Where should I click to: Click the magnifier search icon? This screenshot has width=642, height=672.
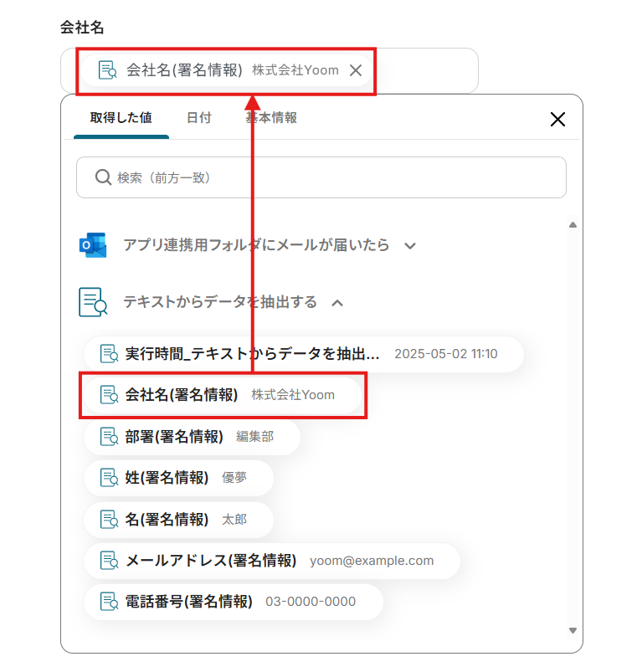pyautogui.click(x=103, y=177)
